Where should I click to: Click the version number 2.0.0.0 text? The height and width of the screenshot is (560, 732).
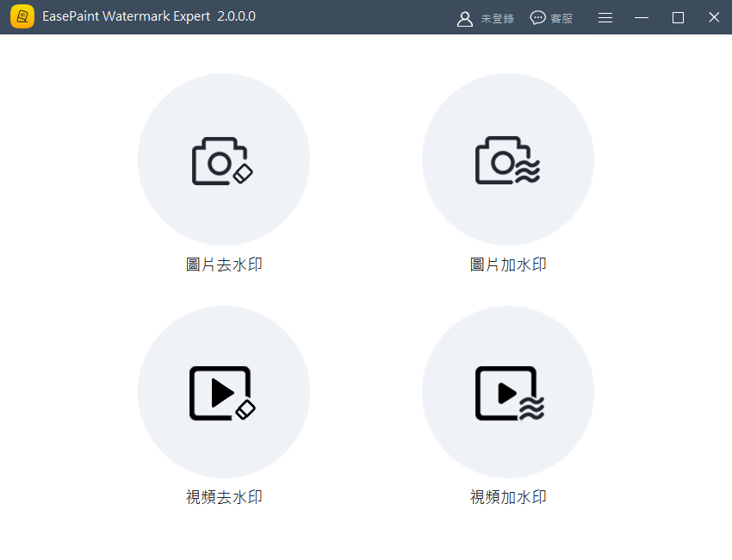tap(236, 16)
